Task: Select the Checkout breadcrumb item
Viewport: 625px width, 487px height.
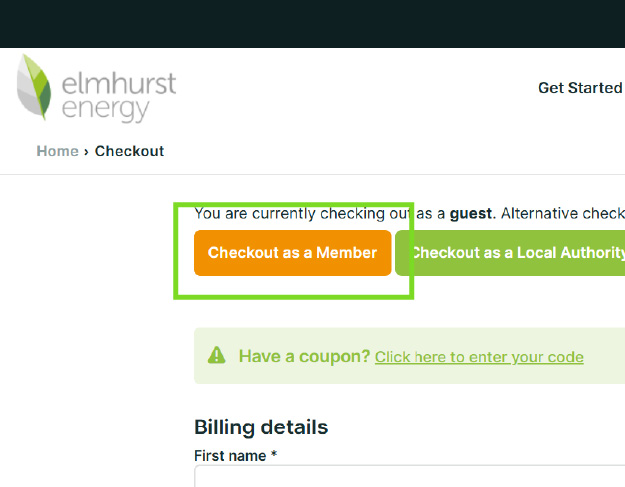Action: (129, 151)
